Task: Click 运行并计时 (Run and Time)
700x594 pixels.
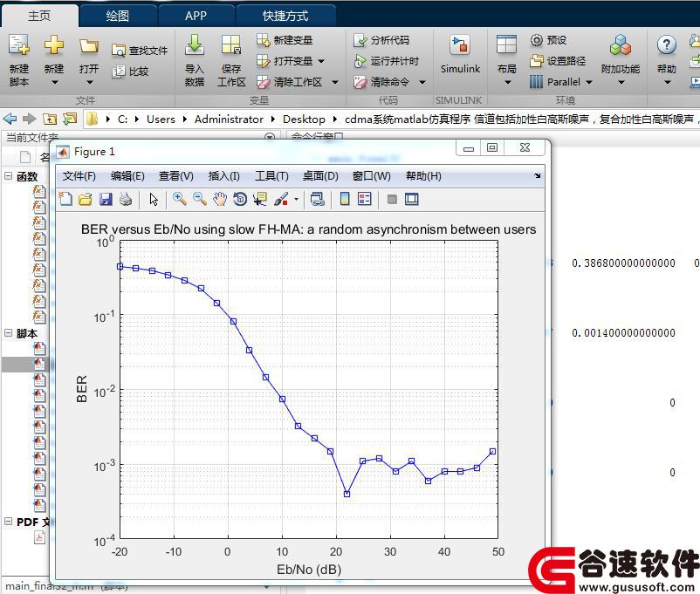Action: [386, 61]
